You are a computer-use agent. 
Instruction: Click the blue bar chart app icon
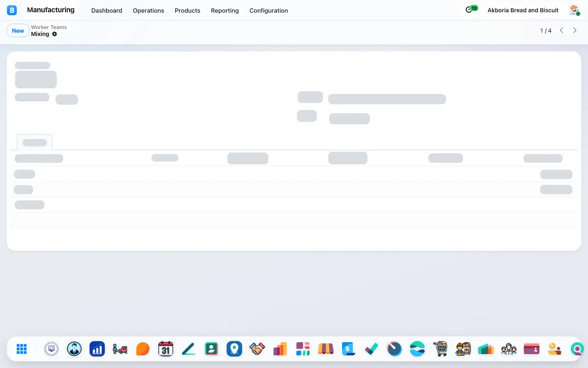click(97, 349)
